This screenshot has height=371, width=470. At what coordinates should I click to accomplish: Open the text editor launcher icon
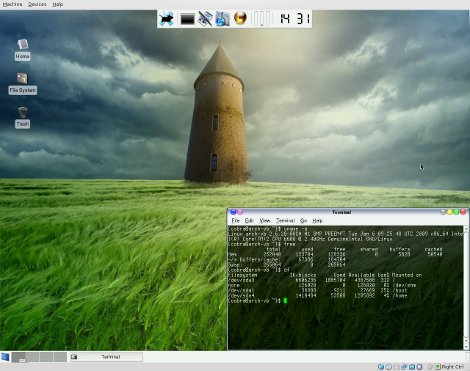point(205,19)
